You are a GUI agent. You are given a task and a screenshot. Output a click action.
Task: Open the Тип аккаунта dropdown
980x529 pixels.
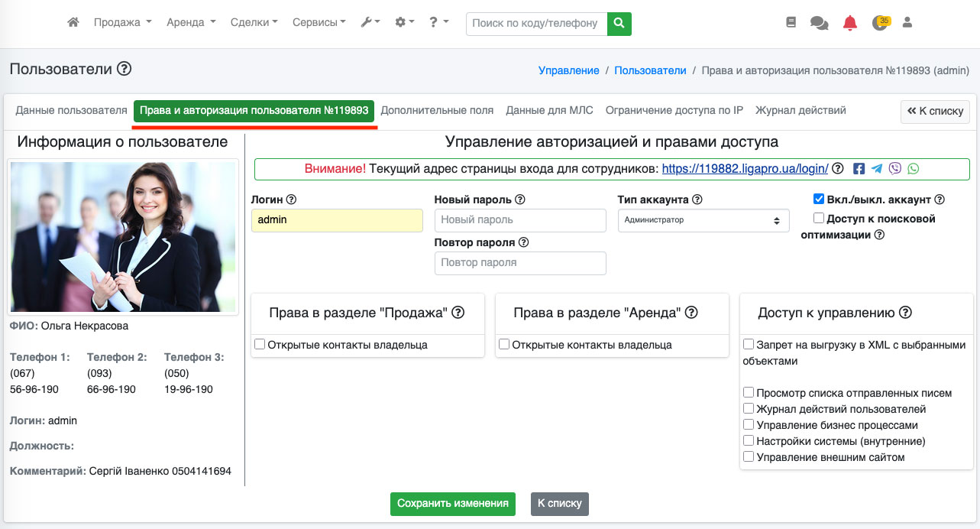[703, 220]
